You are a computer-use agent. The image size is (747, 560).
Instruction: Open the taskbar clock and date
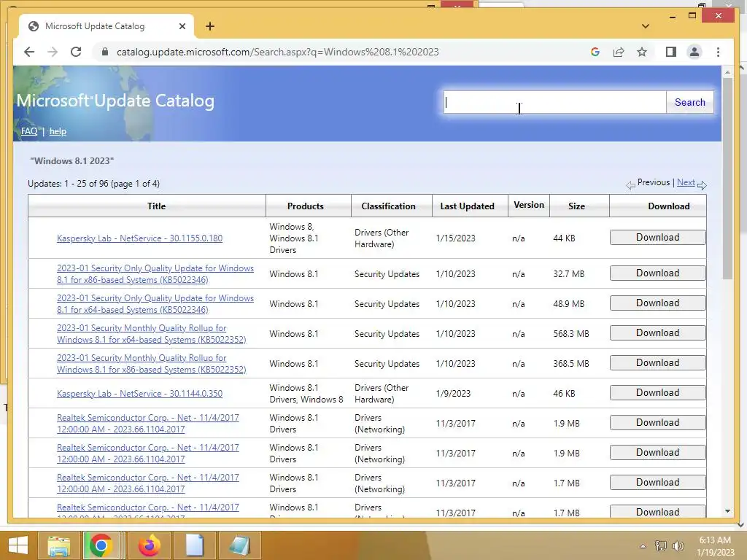715,546
